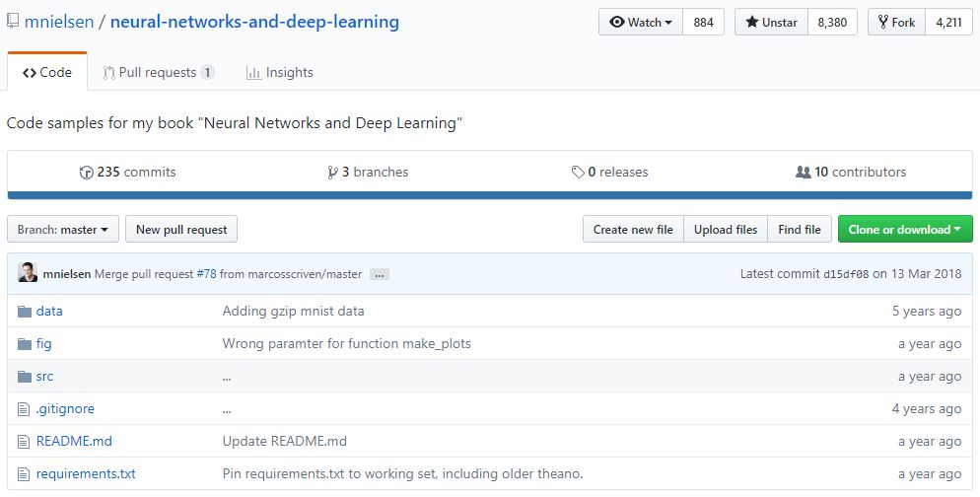Open the Pull requests tab

(158, 73)
